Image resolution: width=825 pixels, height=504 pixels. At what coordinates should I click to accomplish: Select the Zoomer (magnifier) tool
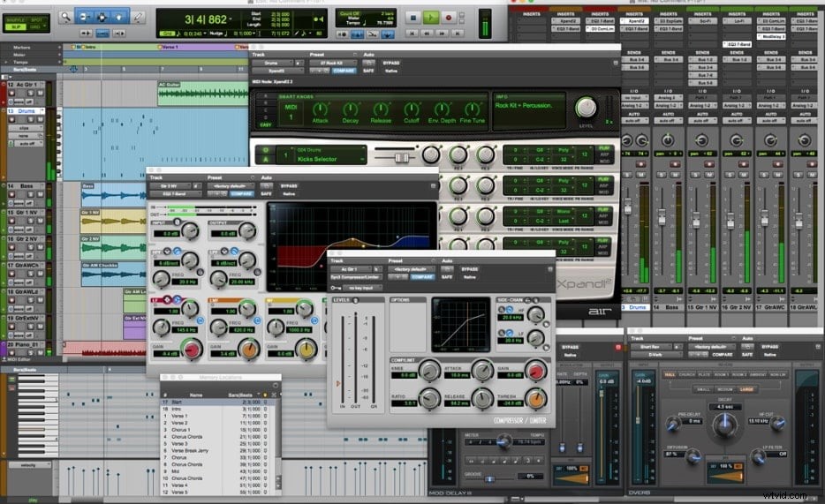(x=65, y=18)
